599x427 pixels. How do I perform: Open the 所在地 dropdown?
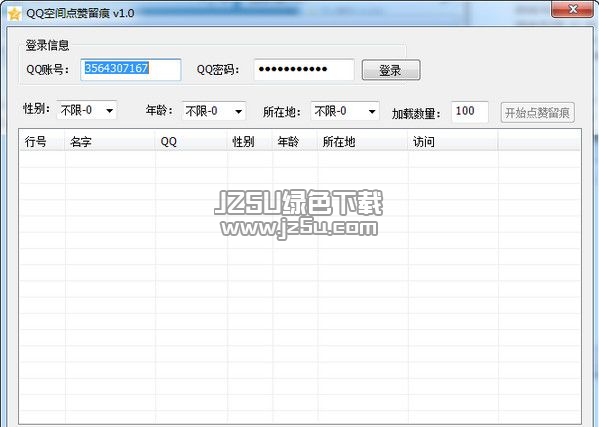point(345,111)
